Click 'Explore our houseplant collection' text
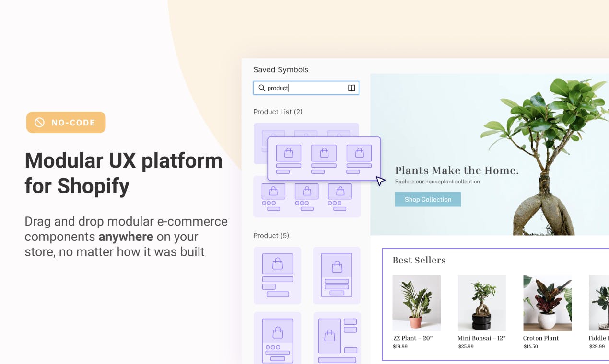The width and height of the screenshot is (609, 364). pyautogui.click(x=437, y=182)
